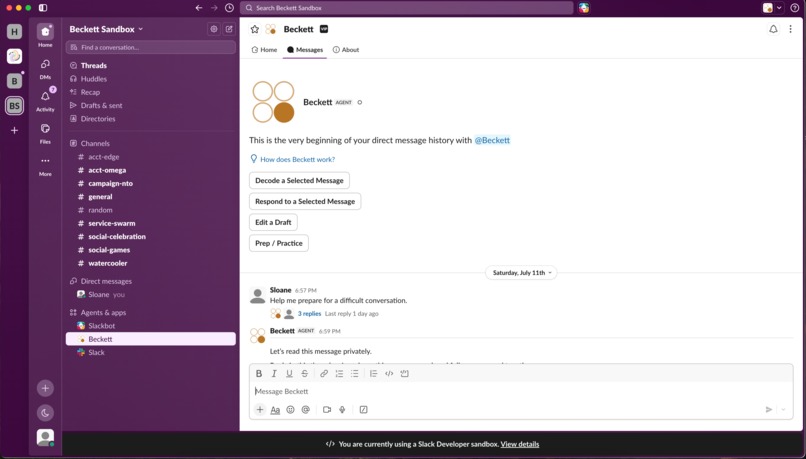
Task: Open the help question mark
Action: [x=795, y=8]
